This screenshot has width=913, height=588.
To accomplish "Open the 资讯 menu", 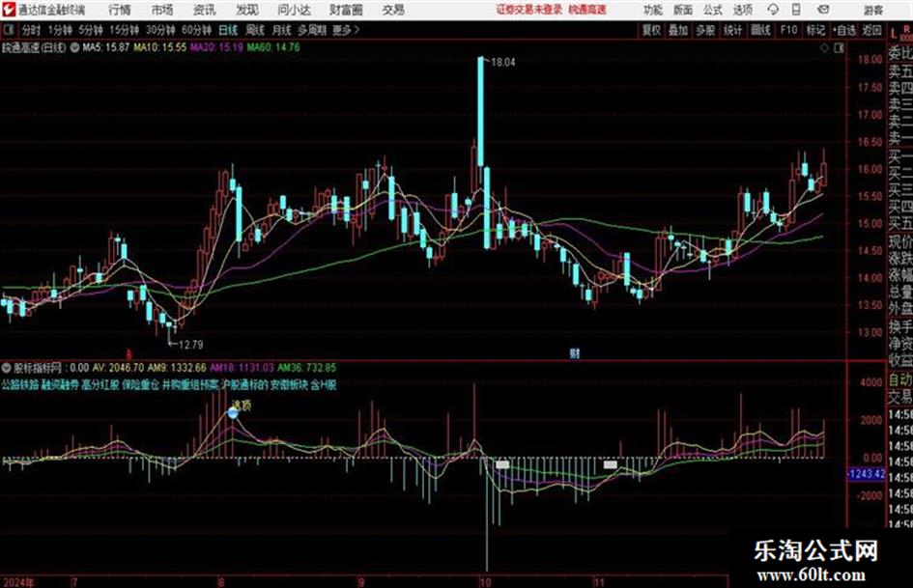I will [x=205, y=10].
